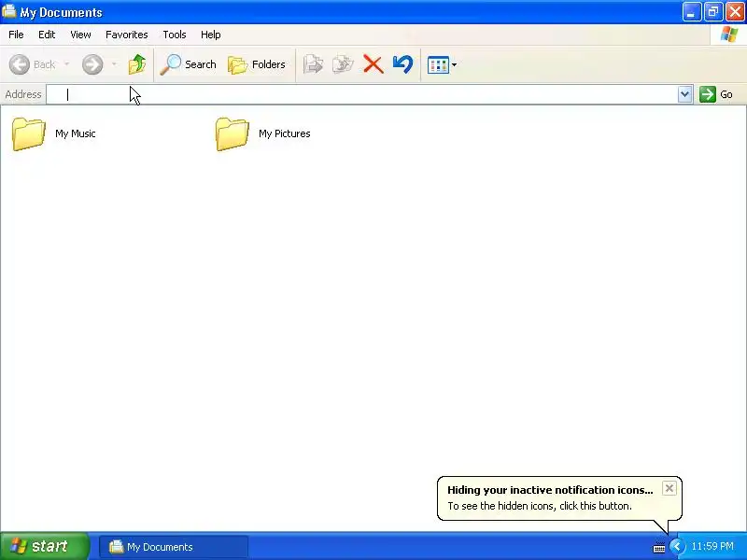Screen dimensions: 747x560
Task: Open the Favorites menu
Action: (127, 35)
